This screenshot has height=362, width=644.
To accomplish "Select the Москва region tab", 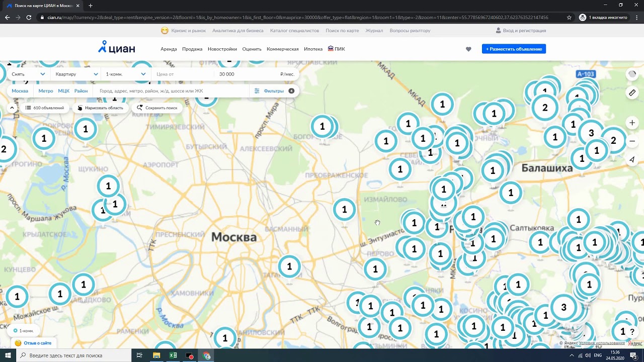I will (x=20, y=91).
